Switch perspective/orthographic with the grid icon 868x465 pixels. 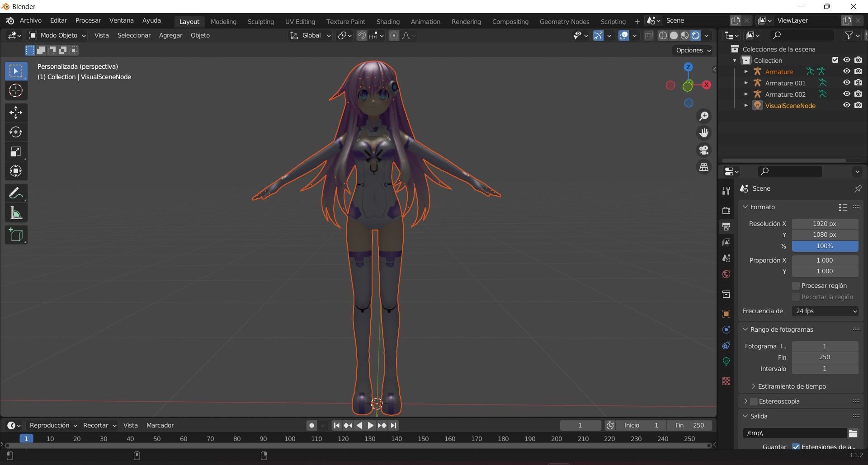point(704,167)
